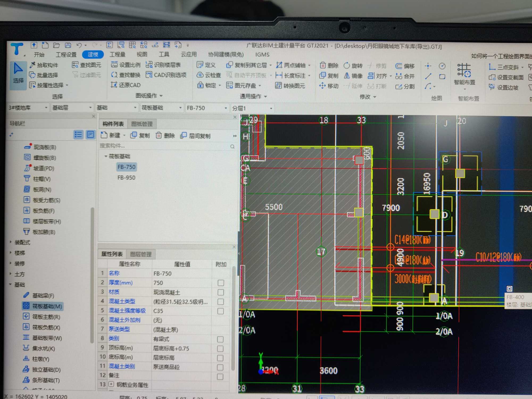Click the navigation panel vertical scrollbar
Image resolution: width=532 pixels, height=399 pixels.
tap(92, 275)
